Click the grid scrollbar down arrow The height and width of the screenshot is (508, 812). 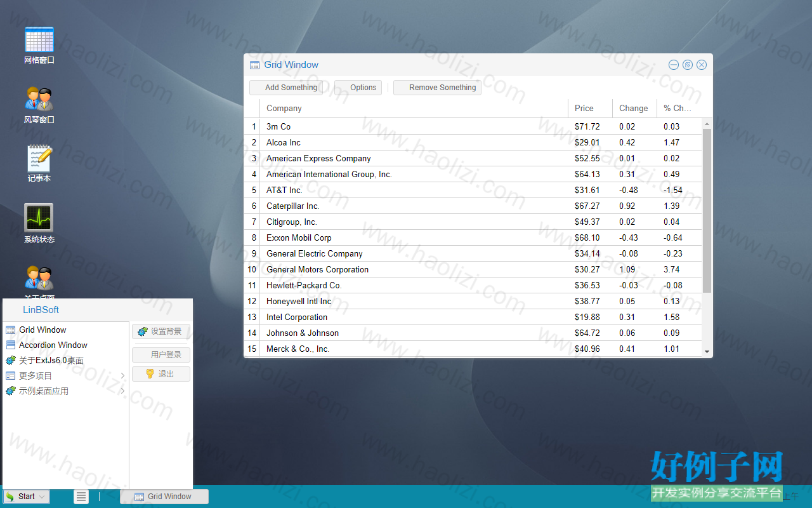pos(707,352)
